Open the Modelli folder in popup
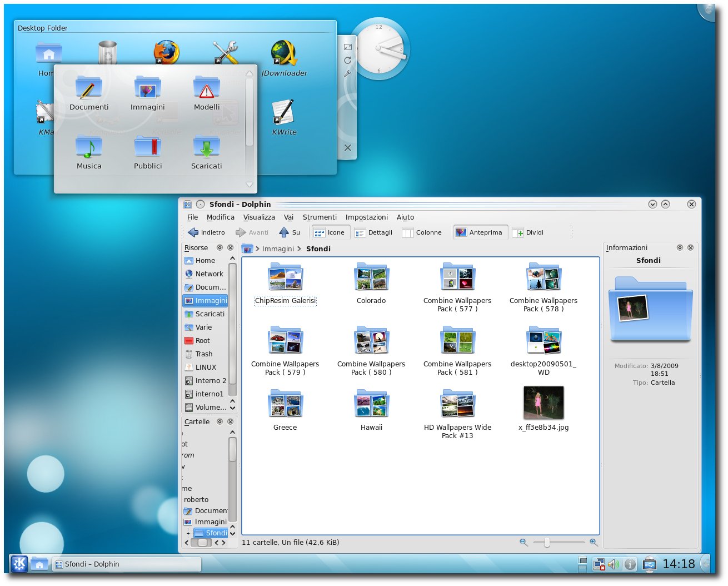The height and width of the screenshot is (586, 728). pos(207,93)
